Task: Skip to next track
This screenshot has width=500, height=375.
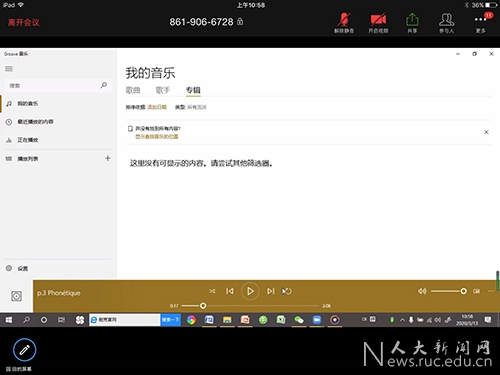Action: tap(270, 291)
